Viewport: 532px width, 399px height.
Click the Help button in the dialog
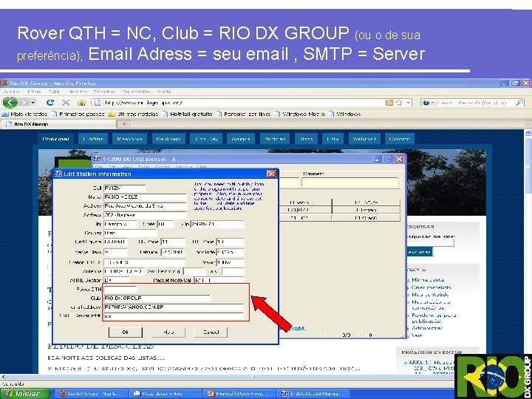tap(168, 332)
